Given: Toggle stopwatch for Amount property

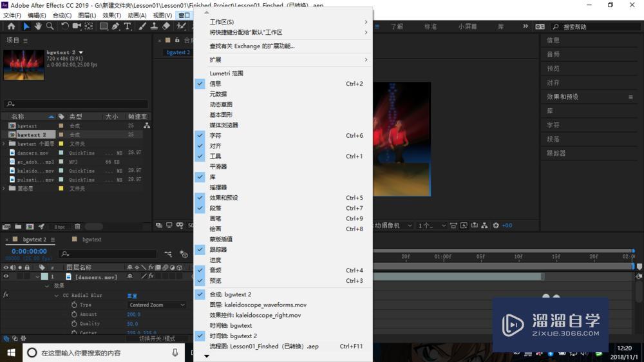Looking at the screenshot, I should point(74,314).
